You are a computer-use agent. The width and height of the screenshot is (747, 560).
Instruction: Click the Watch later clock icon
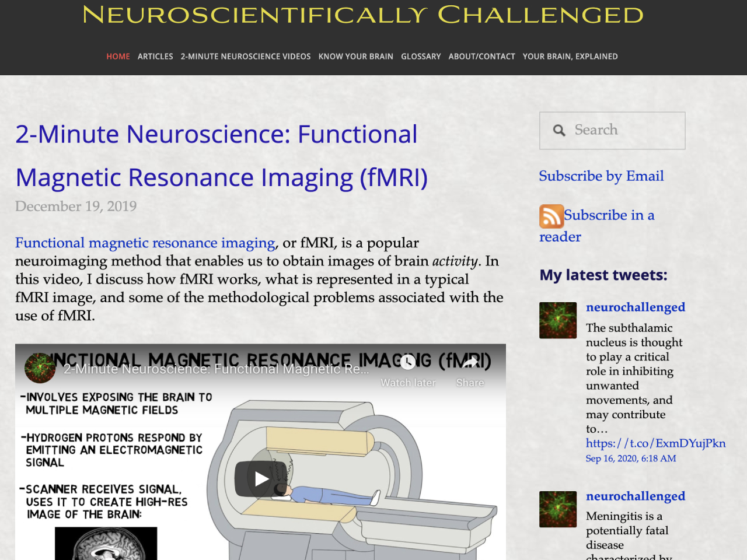[x=408, y=363]
